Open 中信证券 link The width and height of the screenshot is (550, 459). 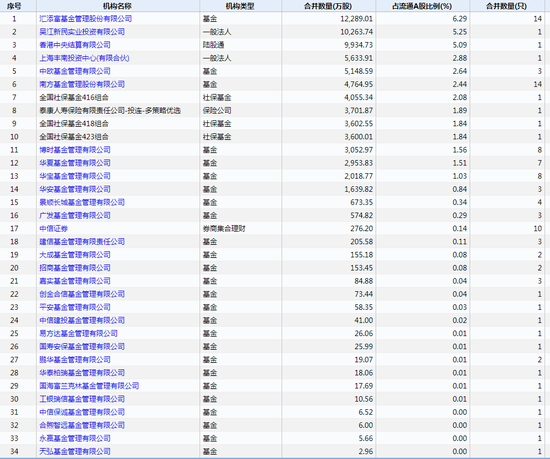pyautogui.click(x=53, y=228)
